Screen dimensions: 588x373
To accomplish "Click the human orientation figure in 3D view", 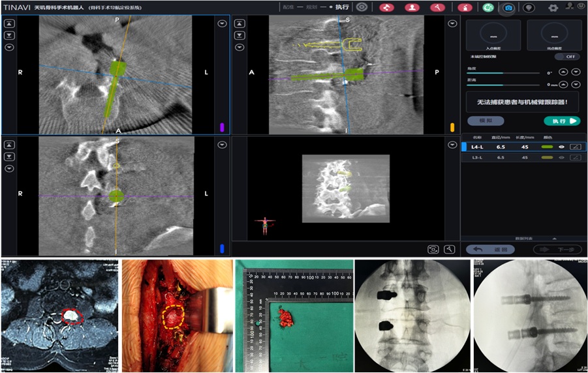I will [265, 226].
